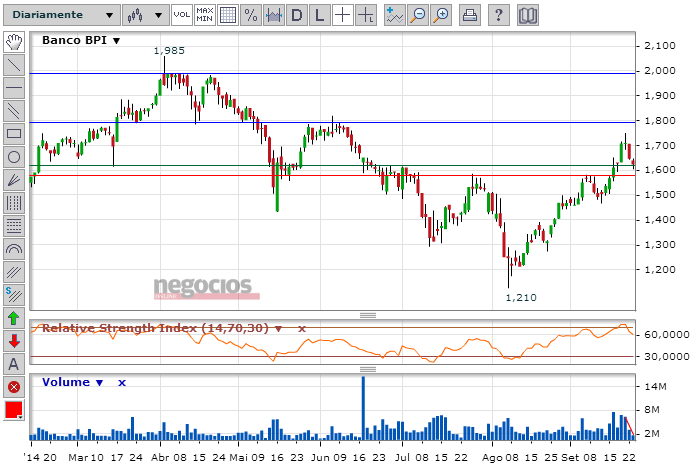Click the divider grip above the RSI panel

(368, 315)
